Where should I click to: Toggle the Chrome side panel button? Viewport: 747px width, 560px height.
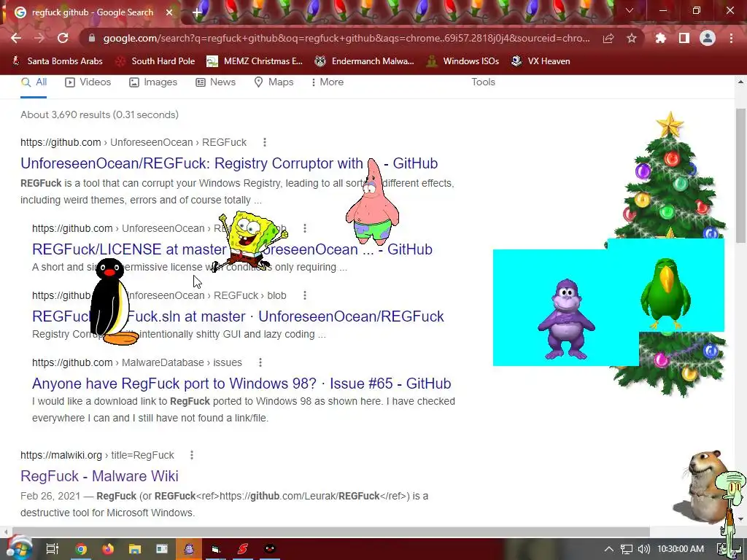coord(684,38)
